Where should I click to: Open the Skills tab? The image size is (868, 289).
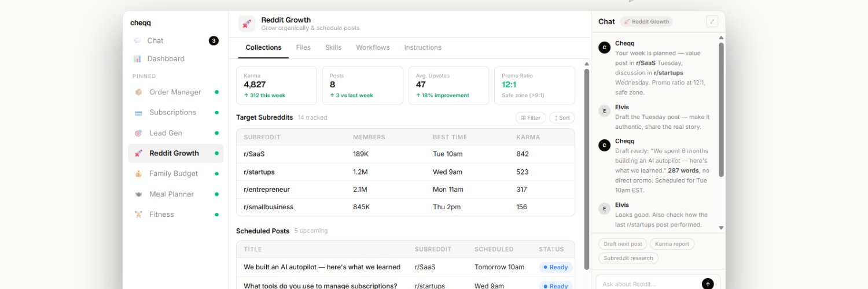pyautogui.click(x=333, y=47)
